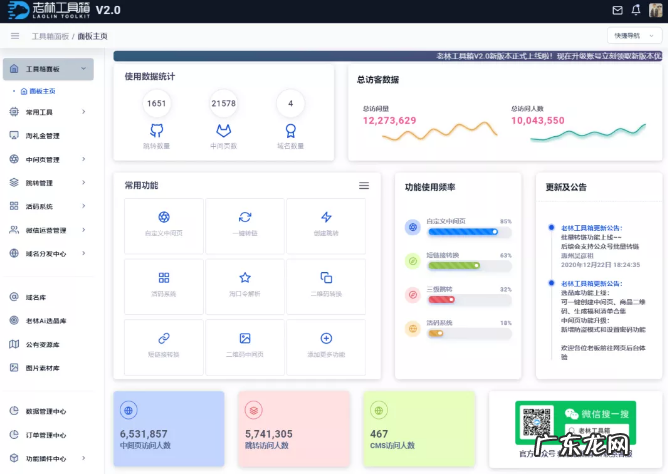Click the globe icon on the 中间页访问人数 card

pos(128,411)
